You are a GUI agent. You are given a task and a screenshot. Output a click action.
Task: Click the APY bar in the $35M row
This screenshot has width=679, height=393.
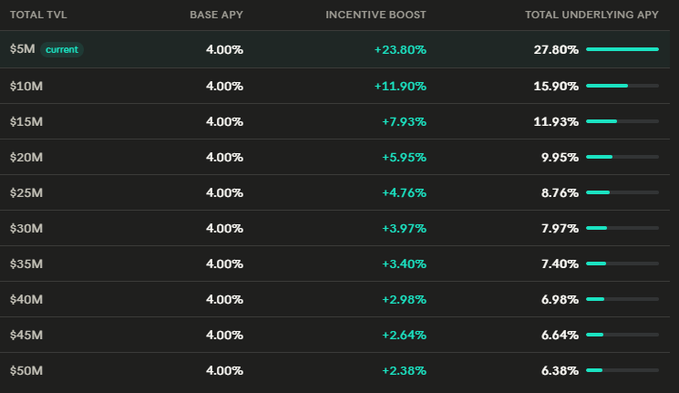click(622, 263)
